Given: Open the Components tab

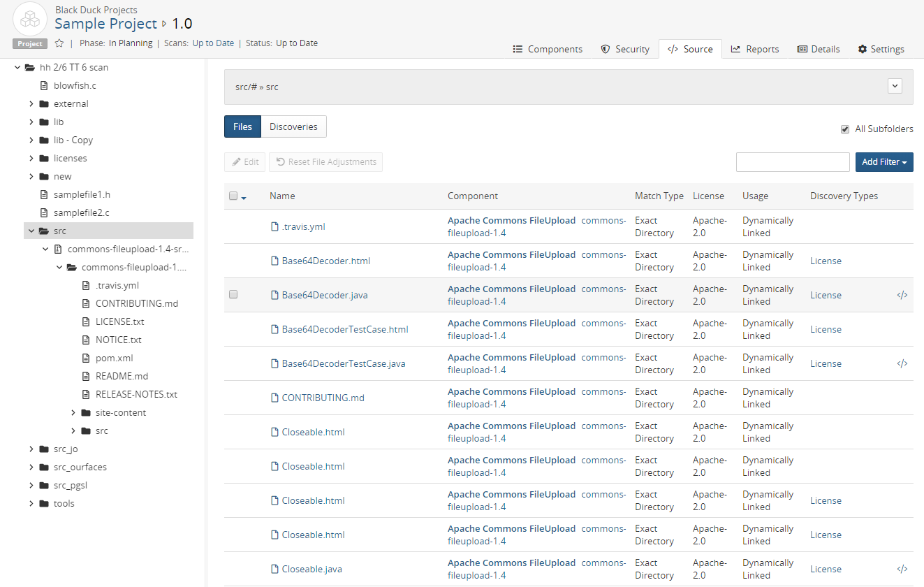Looking at the screenshot, I should point(548,49).
